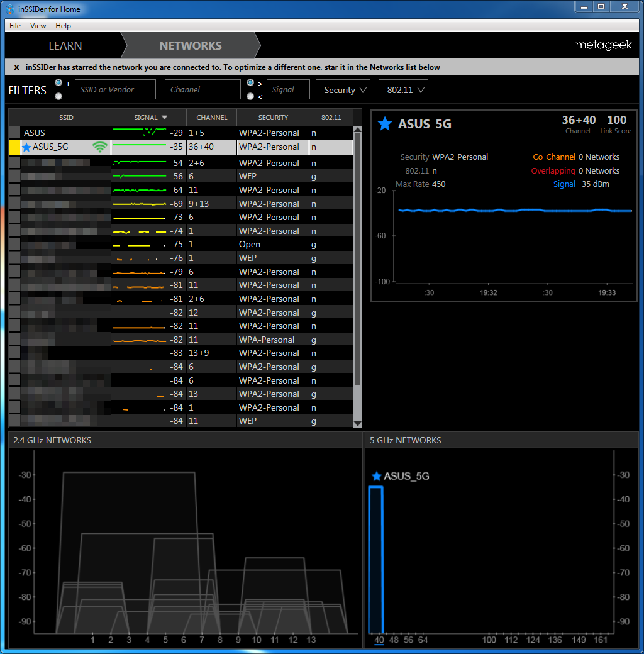
Task: Click the 5 GHz NETWORKS panel title
Action: [x=406, y=440]
